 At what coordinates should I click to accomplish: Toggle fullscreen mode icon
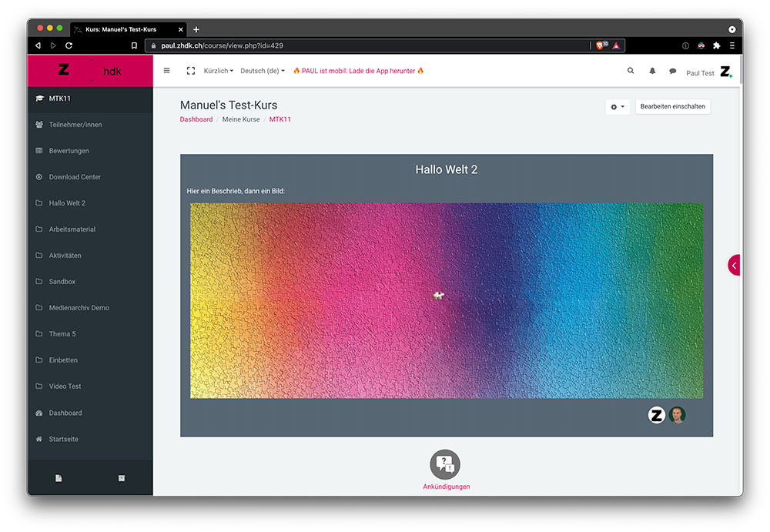click(x=191, y=71)
